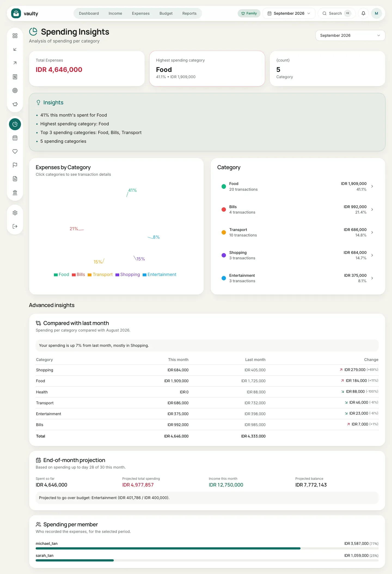
Task: Toggle Transport in the chart legend
Action: point(100,275)
